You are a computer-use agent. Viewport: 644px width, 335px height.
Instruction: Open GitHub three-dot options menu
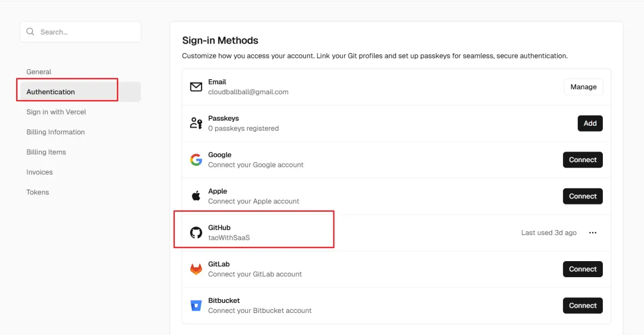pos(593,233)
